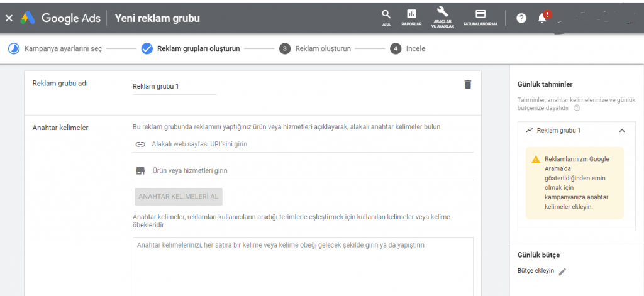Go to step 3 Reklam oluşturun
644x296 pixels.
(315, 49)
